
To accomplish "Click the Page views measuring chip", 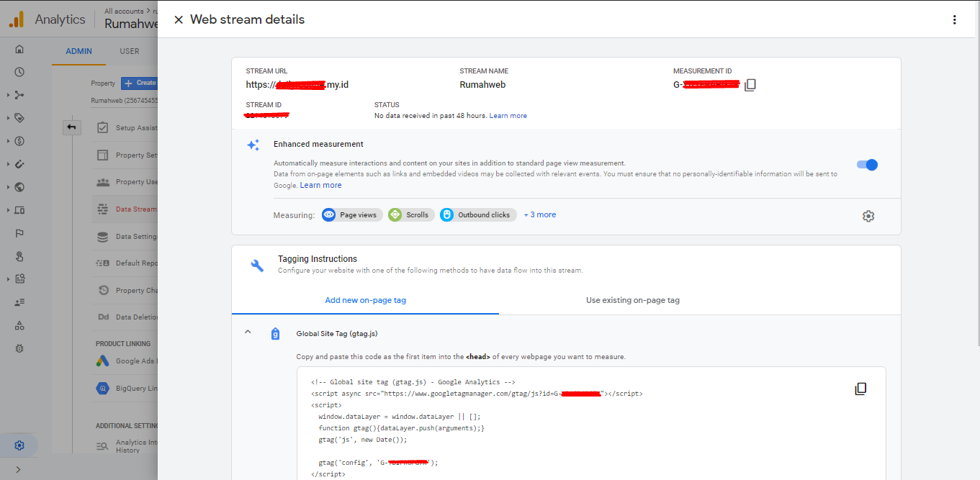I will pos(352,214).
